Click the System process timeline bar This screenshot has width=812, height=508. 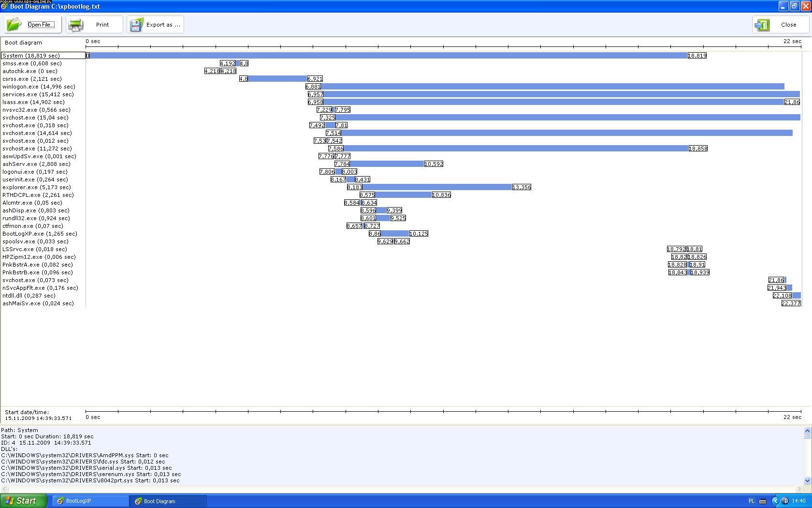point(388,56)
